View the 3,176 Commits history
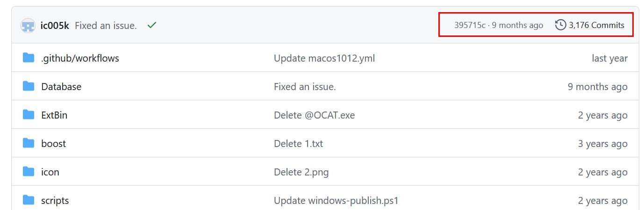Screen dimensions: 644x210 (596, 25)
